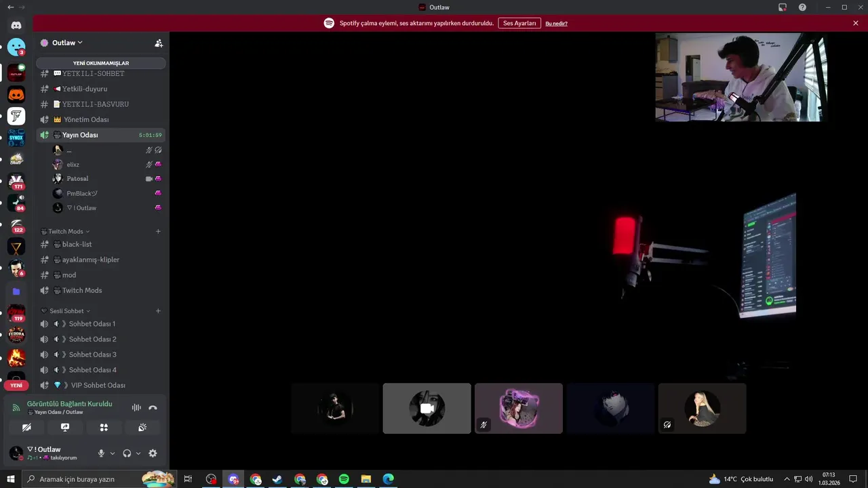Open the Bu nedir? link
This screenshot has width=868, height=488.
point(556,24)
